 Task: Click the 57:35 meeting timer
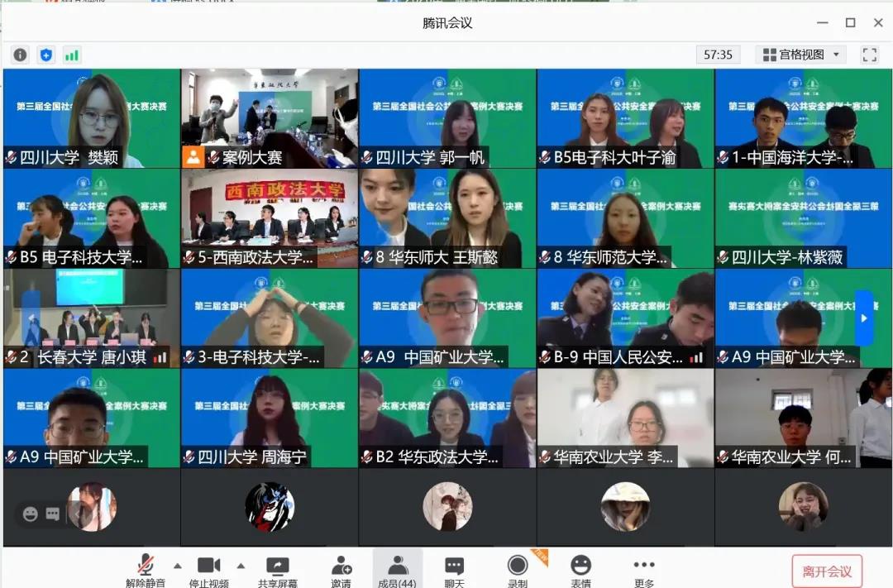click(x=718, y=55)
